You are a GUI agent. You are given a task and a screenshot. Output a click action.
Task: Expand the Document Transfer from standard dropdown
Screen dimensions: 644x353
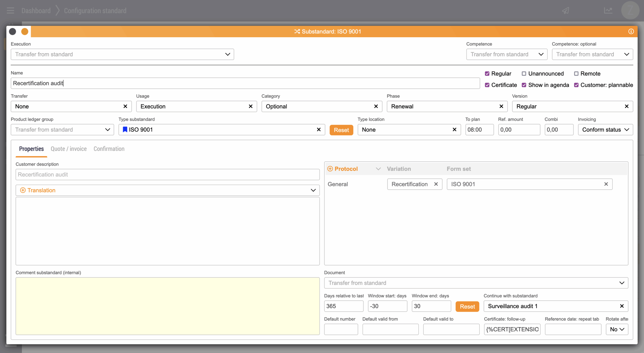click(476, 283)
